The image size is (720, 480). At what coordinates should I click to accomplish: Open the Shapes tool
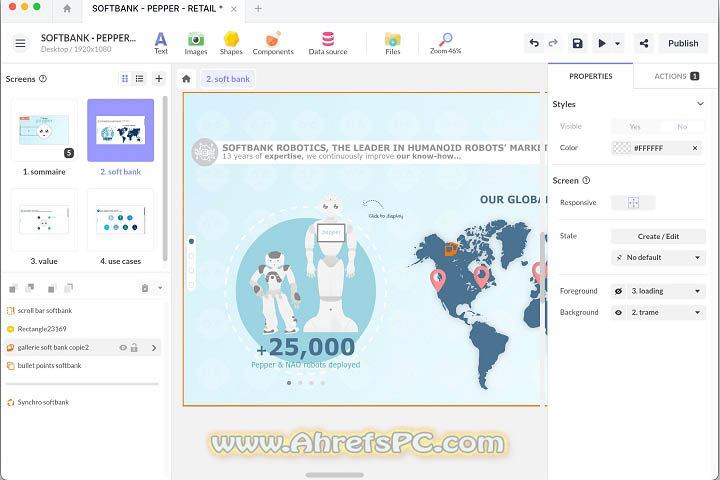coord(231,43)
